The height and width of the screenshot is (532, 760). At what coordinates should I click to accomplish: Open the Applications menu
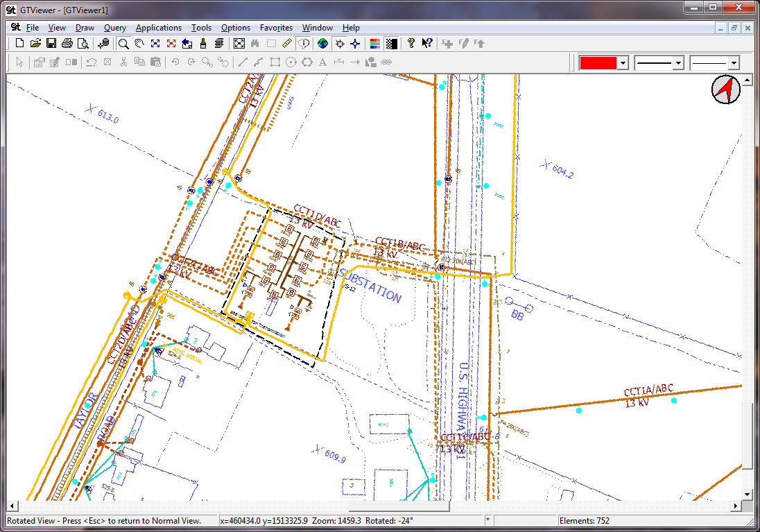pos(159,28)
